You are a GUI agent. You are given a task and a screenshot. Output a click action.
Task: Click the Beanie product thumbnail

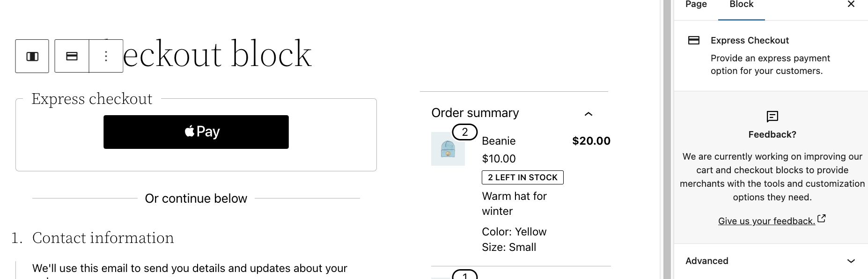coord(448,150)
